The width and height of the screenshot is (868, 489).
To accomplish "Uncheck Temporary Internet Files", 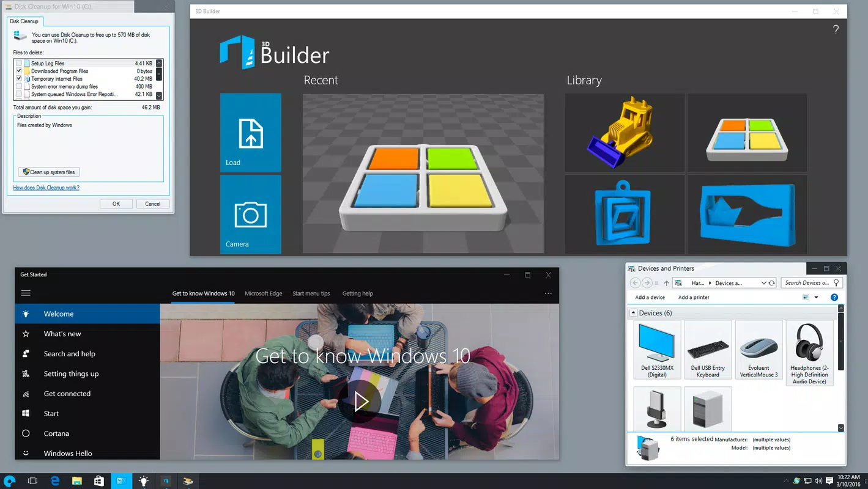I will (x=19, y=79).
